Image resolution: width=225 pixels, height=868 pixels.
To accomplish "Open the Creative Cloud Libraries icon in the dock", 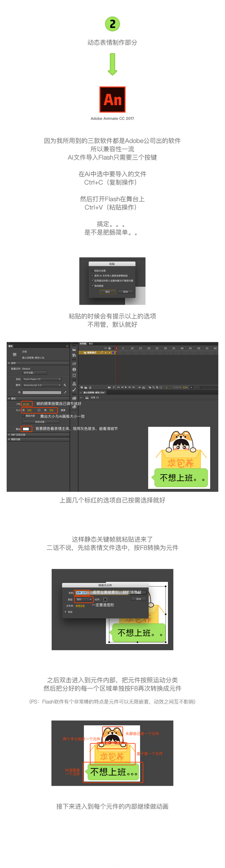I will (x=74, y=398).
